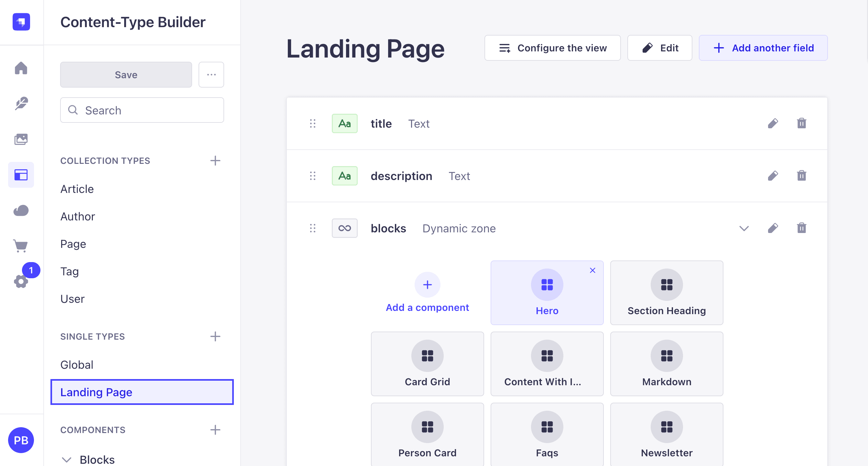This screenshot has width=868, height=466.
Task: Open the Media Library icon
Action: point(21,139)
